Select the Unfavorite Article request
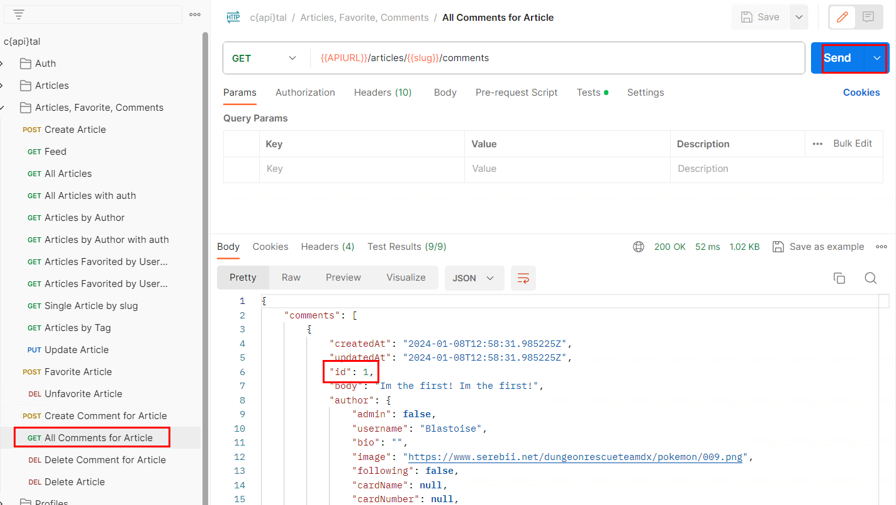 (x=83, y=394)
